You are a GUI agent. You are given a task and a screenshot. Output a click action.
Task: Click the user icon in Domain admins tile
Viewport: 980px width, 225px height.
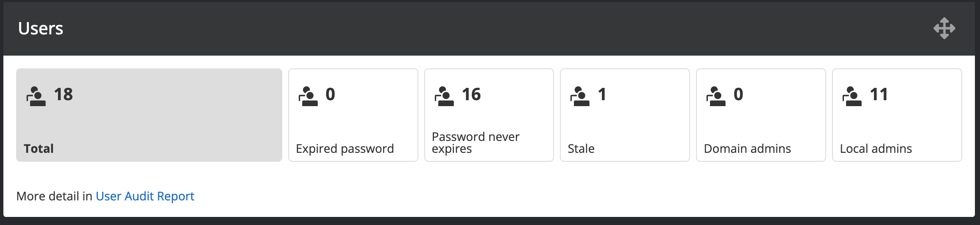(716, 96)
